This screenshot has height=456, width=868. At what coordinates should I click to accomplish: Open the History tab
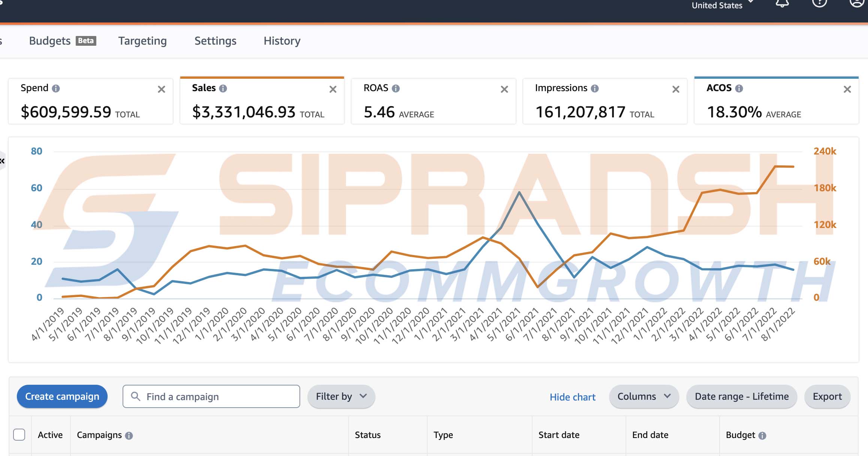point(282,40)
